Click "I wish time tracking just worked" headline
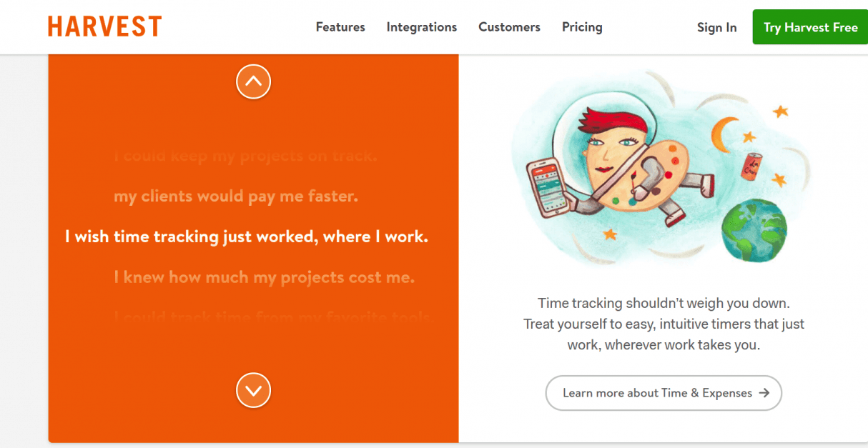Screen dimensions: 868x448 [x=247, y=237]
